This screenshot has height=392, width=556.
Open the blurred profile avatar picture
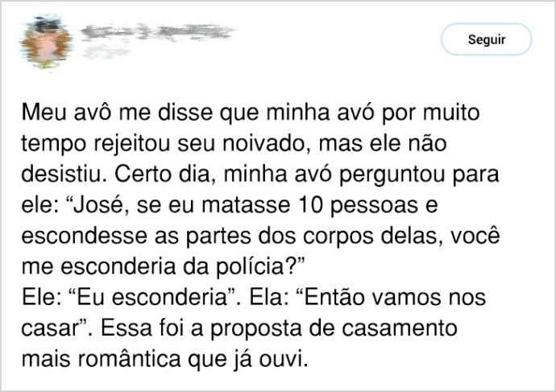46,41
